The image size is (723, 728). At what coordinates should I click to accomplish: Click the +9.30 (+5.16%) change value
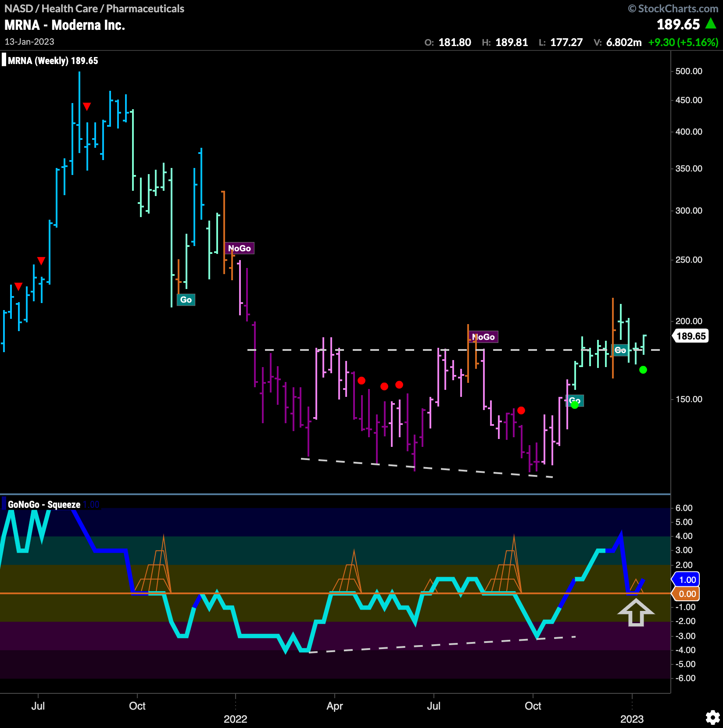click(x=684, y=43)
